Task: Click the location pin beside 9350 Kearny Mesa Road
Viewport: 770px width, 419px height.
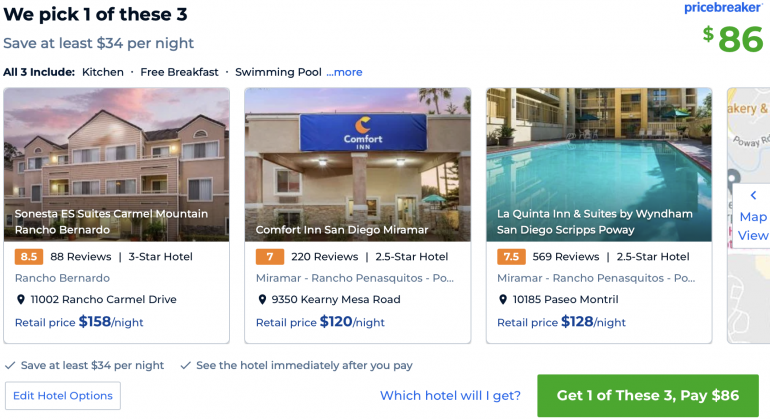Action: (262, 299)
